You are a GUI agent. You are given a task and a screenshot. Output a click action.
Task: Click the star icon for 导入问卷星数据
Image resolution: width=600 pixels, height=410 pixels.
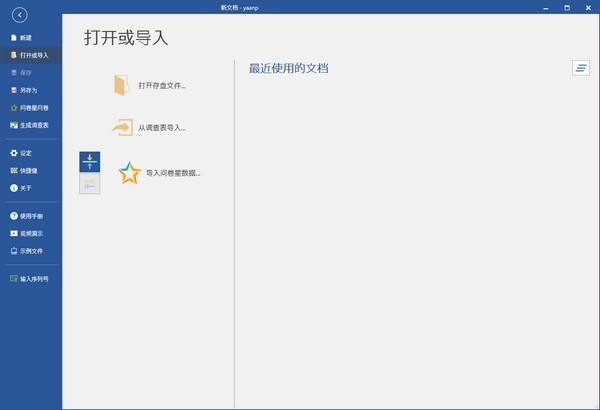point(129,173)
